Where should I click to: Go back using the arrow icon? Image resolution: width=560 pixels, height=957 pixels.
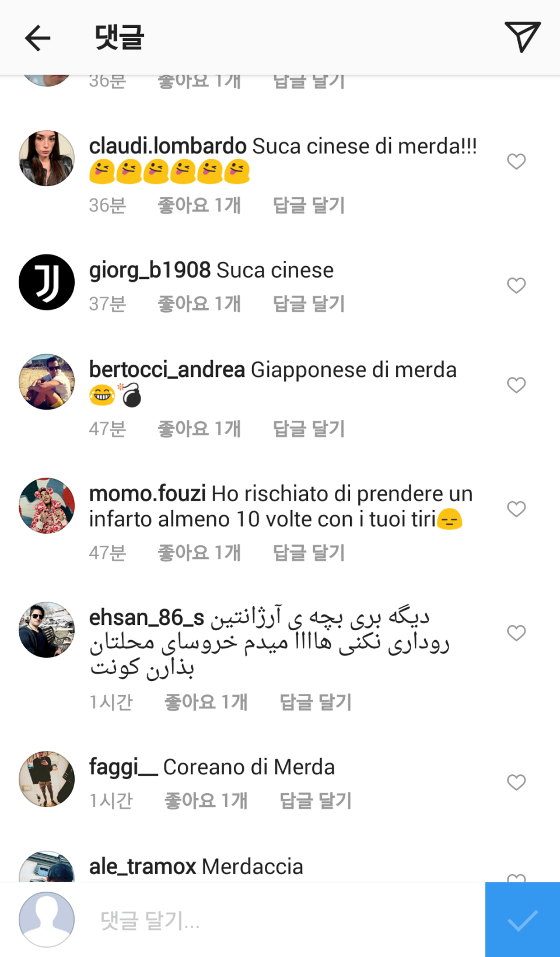pos(38,39)
